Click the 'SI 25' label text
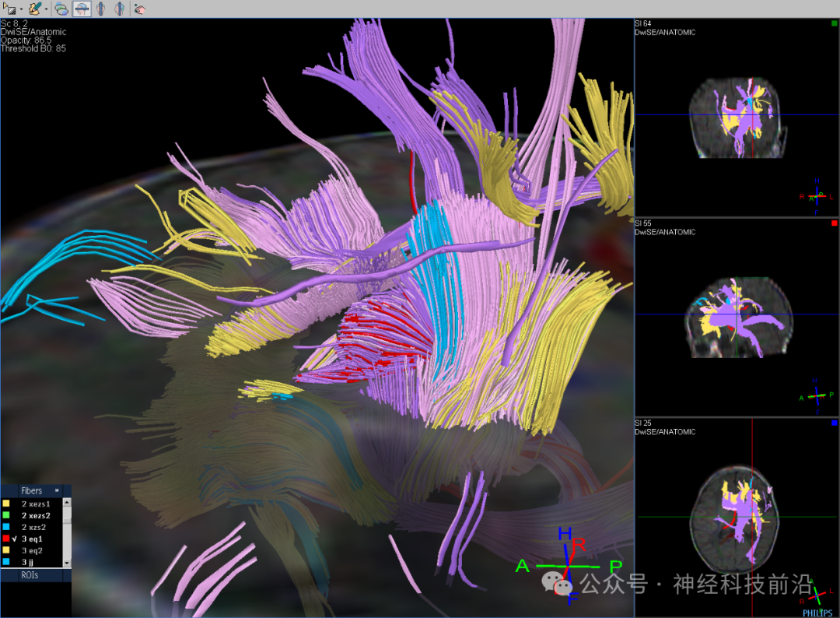 643,423
